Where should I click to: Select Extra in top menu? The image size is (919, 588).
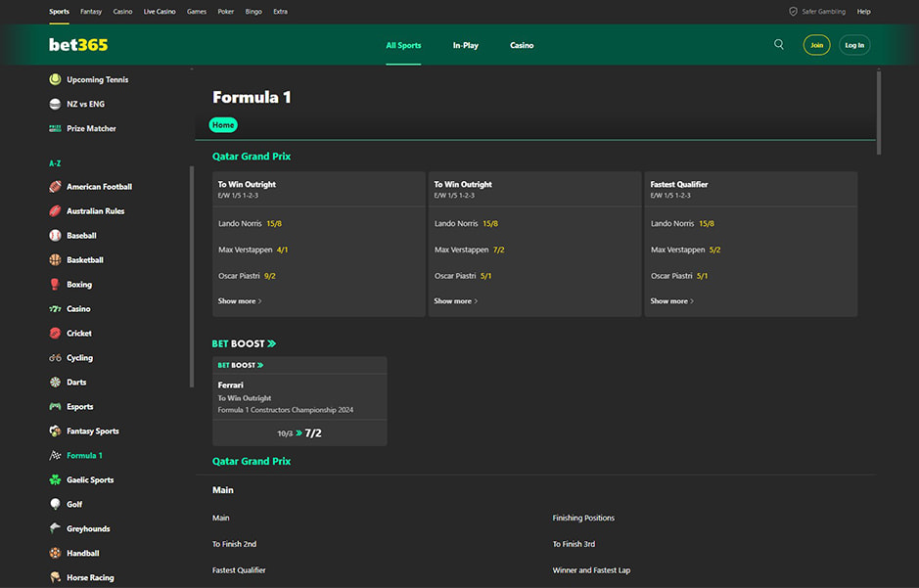click(x=280, y=11)
